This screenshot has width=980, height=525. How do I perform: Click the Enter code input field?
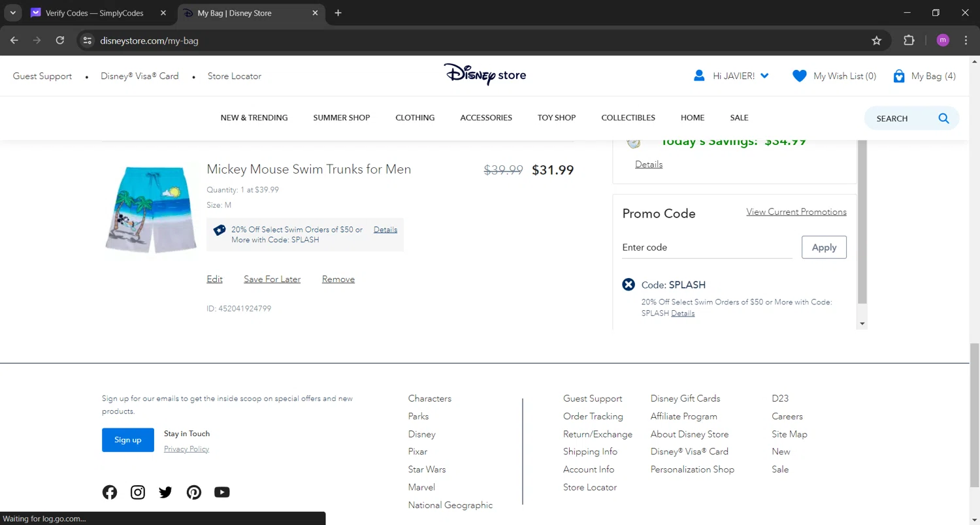[x=707, y=247]
